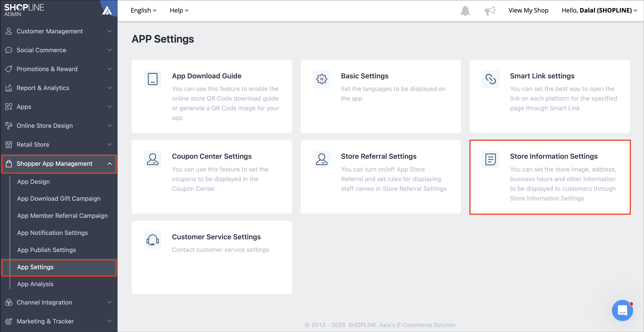Click the Coupon Center person icon

152,159
